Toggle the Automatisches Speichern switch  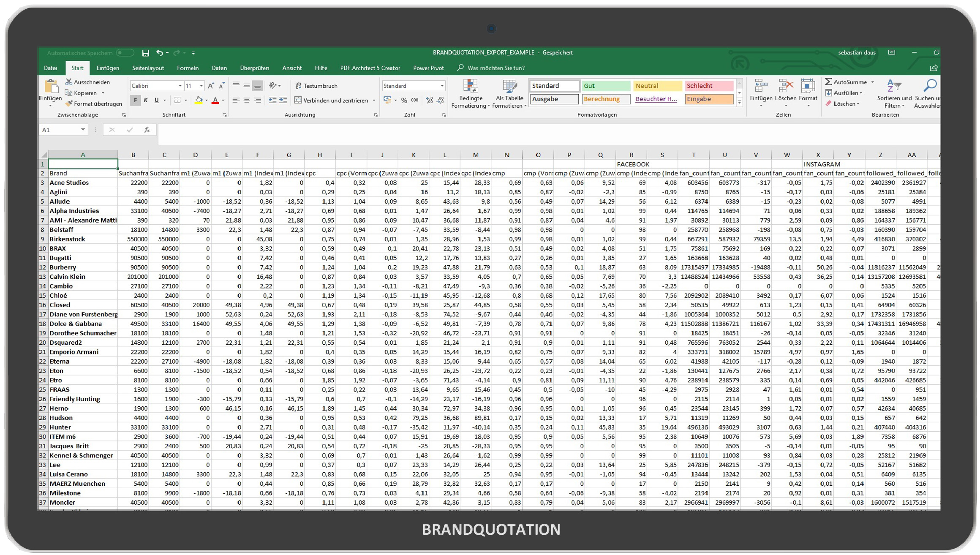point(125,53)
